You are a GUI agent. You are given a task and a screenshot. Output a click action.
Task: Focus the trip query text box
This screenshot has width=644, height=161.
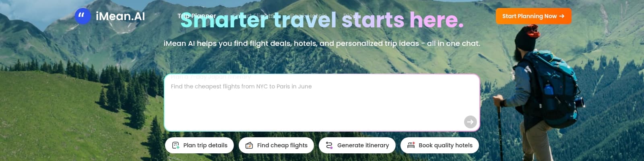coord(322,103)
